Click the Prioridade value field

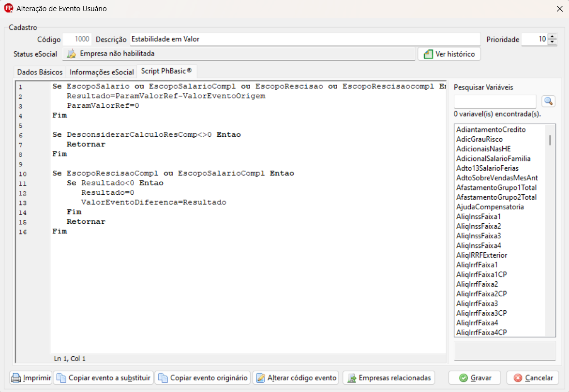click(x=535, y=39)
